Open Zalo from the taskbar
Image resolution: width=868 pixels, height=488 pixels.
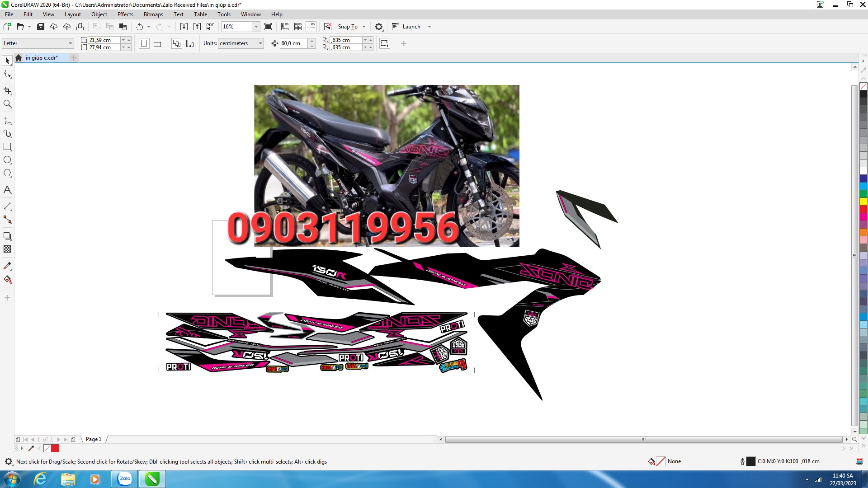pyautogui.click(x=125, y=479)
